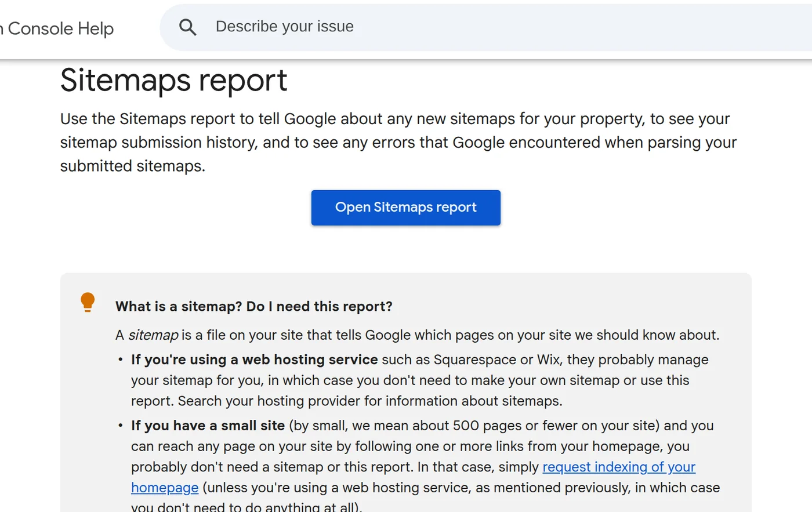Image resolution: width=812 pixels, height=512 pixels.
Task: Click the bold "If you're using a web hosting service" text
Action: tap(255, 360)
